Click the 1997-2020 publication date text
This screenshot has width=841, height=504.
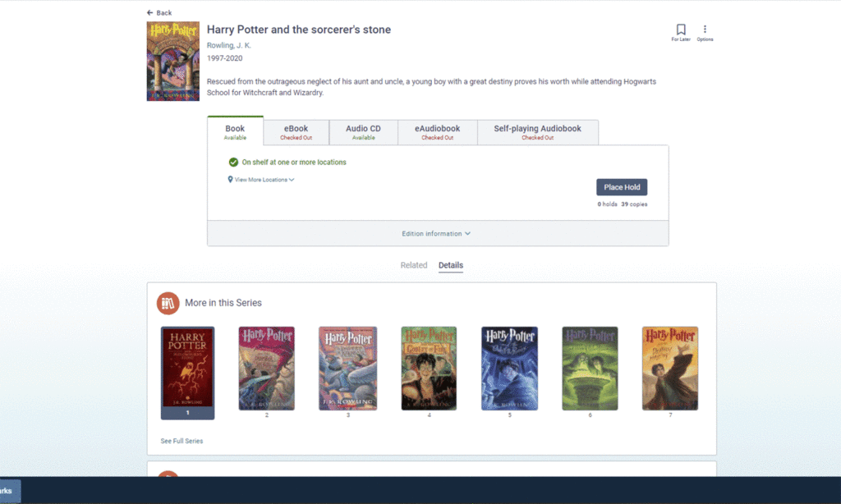(x=225, y=58)
